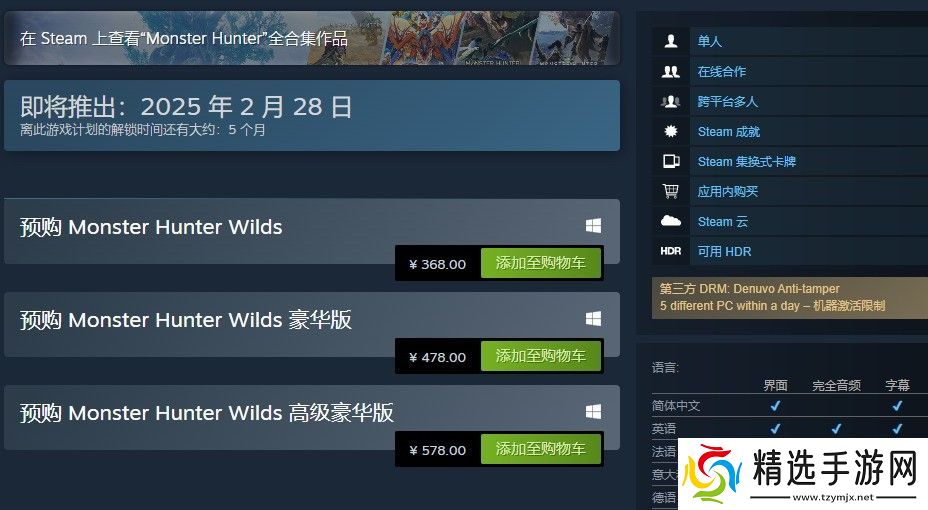Click the Steam achievements starburst icon
Viewport: 928px width, 510px height.
[x=671, y=131]
